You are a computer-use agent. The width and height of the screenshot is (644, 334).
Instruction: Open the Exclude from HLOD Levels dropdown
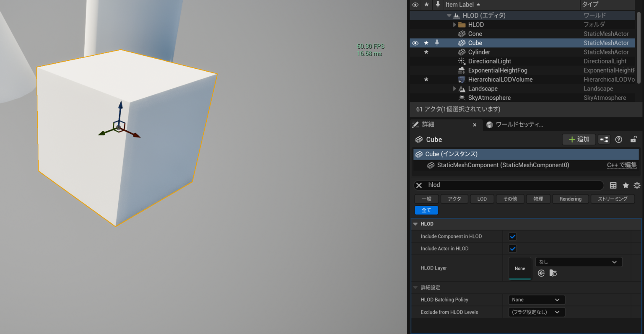[x=536, y=312]
